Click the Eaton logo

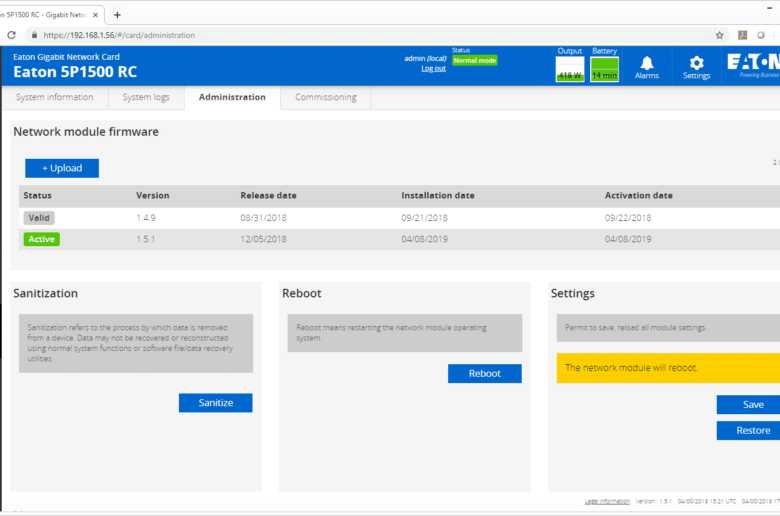(x=753, y=65)
